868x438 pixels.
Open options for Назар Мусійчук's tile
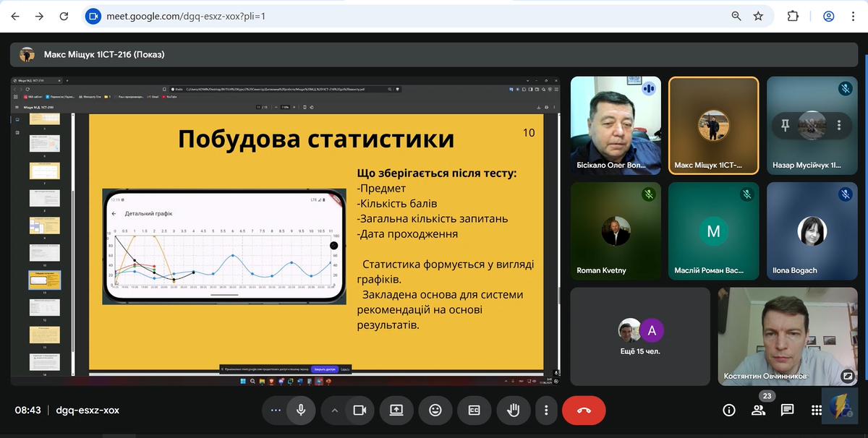pos(839,125)
